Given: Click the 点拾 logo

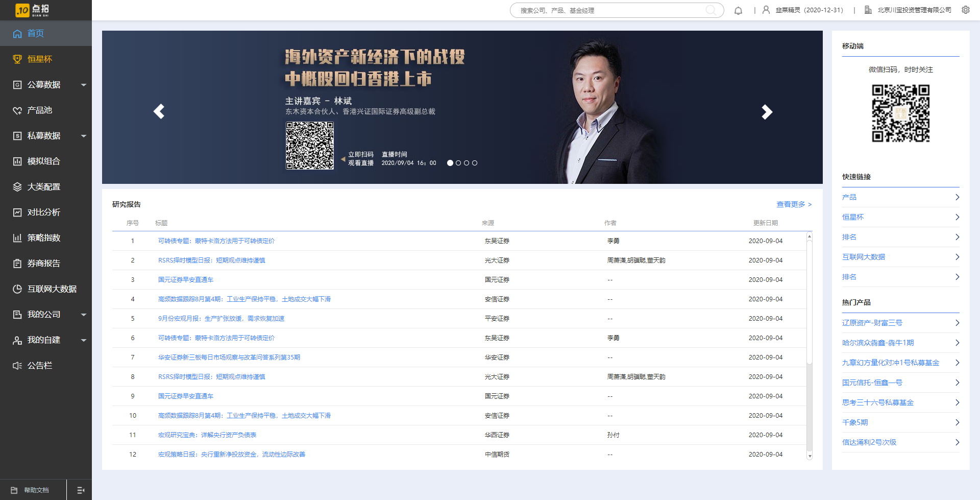Looking at the screenshot, I should [x=33, y=10].
